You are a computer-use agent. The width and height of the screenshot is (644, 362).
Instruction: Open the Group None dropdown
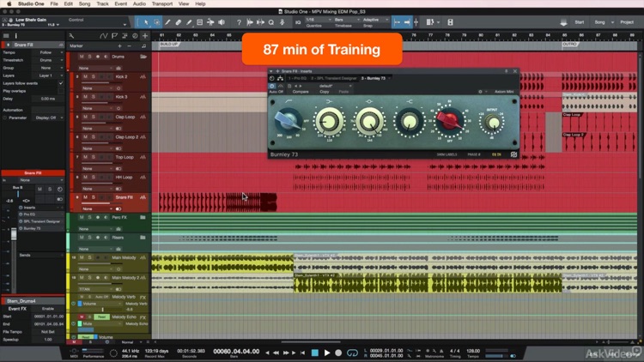pos(48,68)
